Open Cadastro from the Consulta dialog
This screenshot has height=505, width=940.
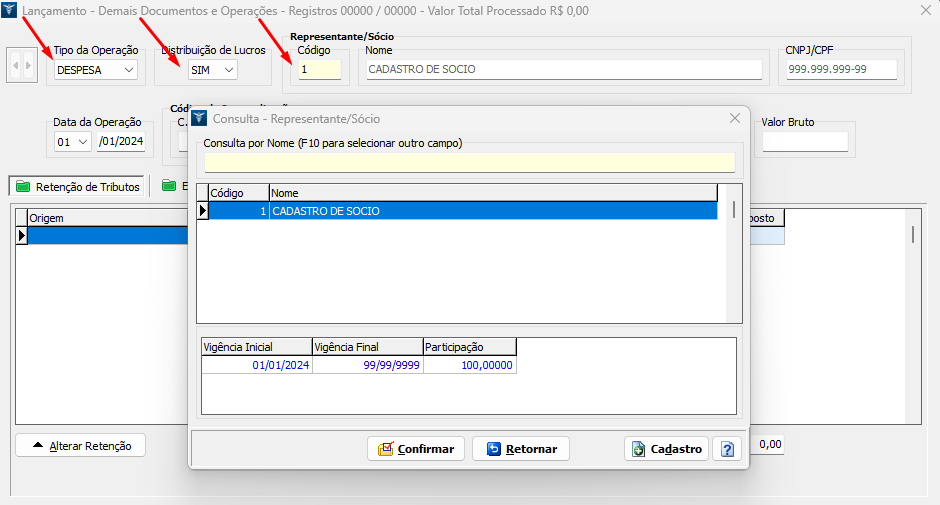[666, 449]
